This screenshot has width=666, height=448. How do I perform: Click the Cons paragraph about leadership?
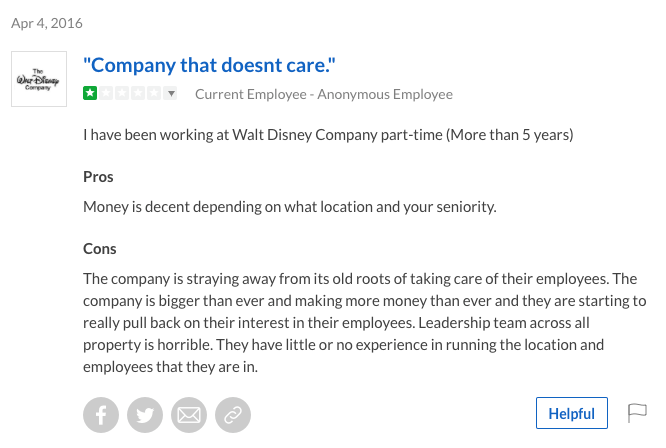coord(364,323)
